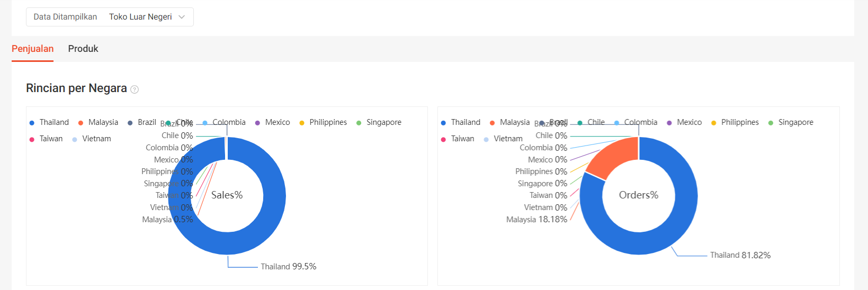Image resolution: width=868 pixels, height=290 pixels.
Task: Toggle Taiwan in the Orders chart legend
Action: click(x=458, y=139)
